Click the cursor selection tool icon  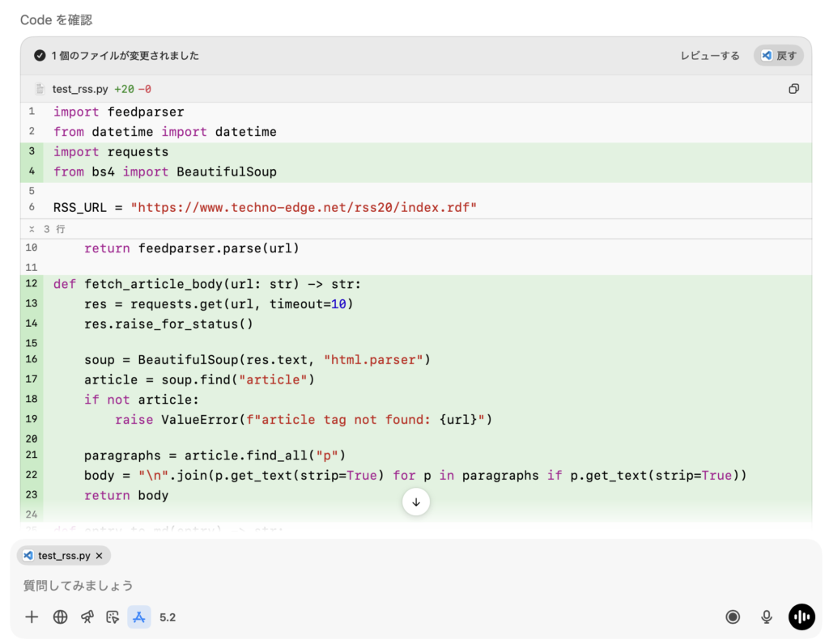click(113, 617)
